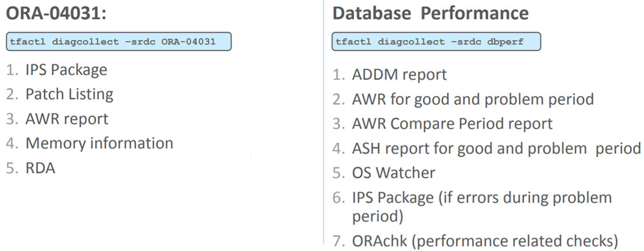The image size is (644, 251).
Task: Select AWR for good and problem period
Action: point(473,100)
